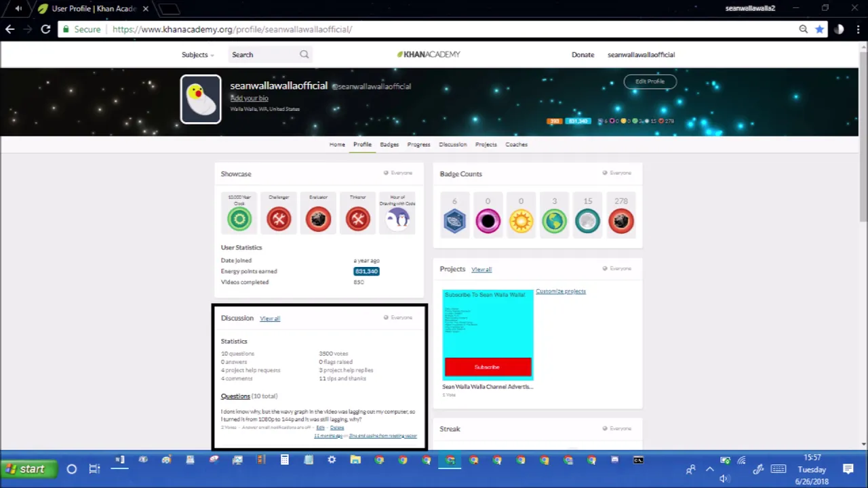This screenshot has height=488, width=868.
Task: Select the Profile tab
Action: [x=362, y=144]
